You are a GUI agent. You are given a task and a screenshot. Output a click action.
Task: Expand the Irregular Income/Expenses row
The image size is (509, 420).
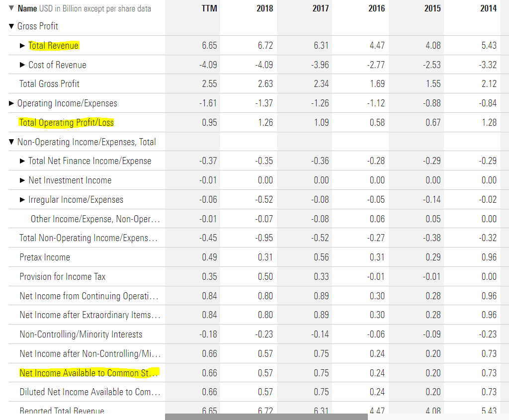coord(22,200)
